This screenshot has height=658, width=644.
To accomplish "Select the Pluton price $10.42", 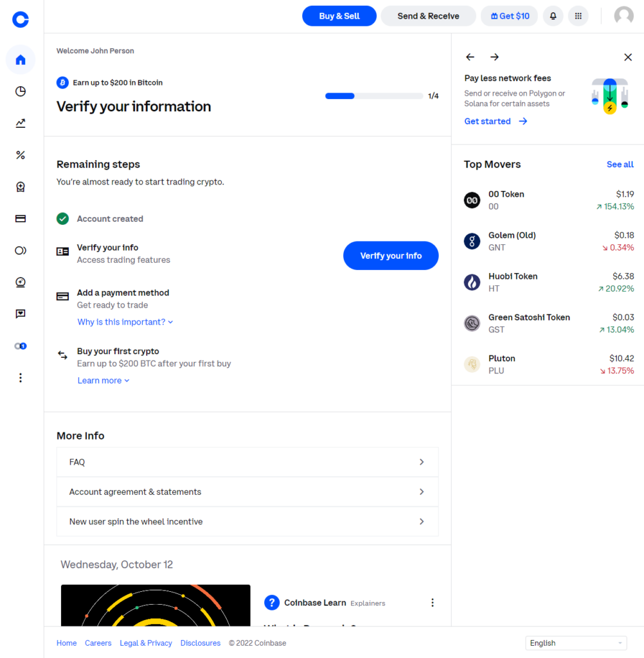I will 622,359.
